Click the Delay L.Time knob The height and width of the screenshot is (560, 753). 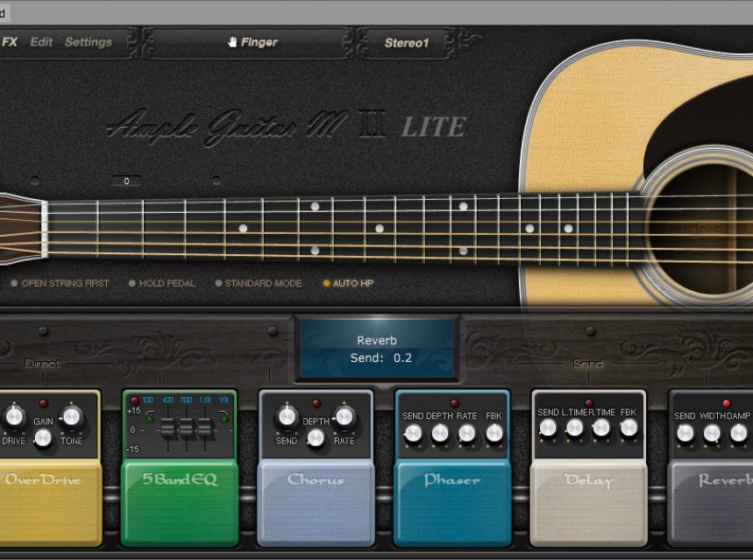(x=575, y=428)
